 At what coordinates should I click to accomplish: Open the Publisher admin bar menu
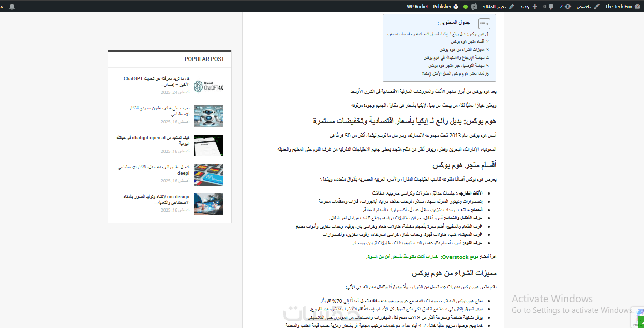tap(446, 6)
